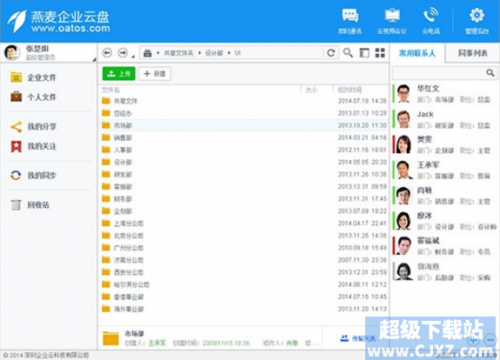Sort by the 大小 size column header
500x360 pixels.
(312, 90)
